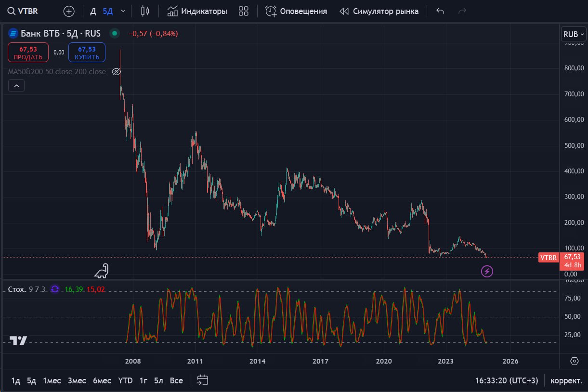Set range to YTD
Viewport: 588px width, 392px height.
[x=125, y=380]
